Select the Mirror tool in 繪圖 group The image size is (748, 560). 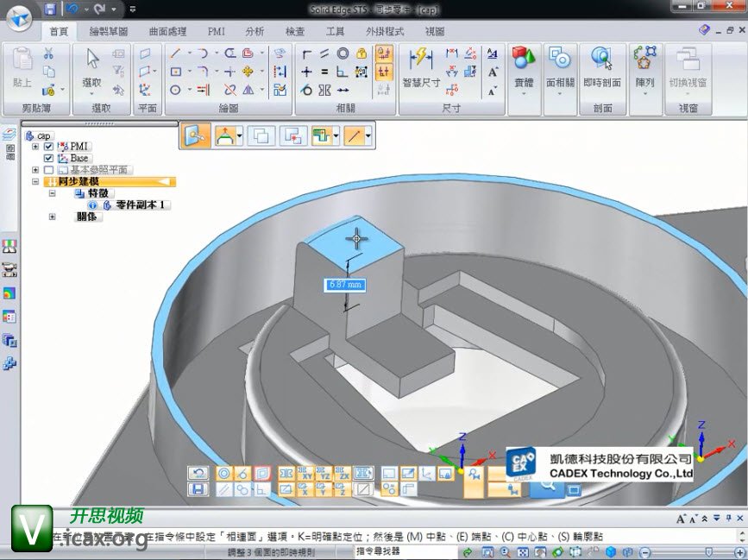248,90
